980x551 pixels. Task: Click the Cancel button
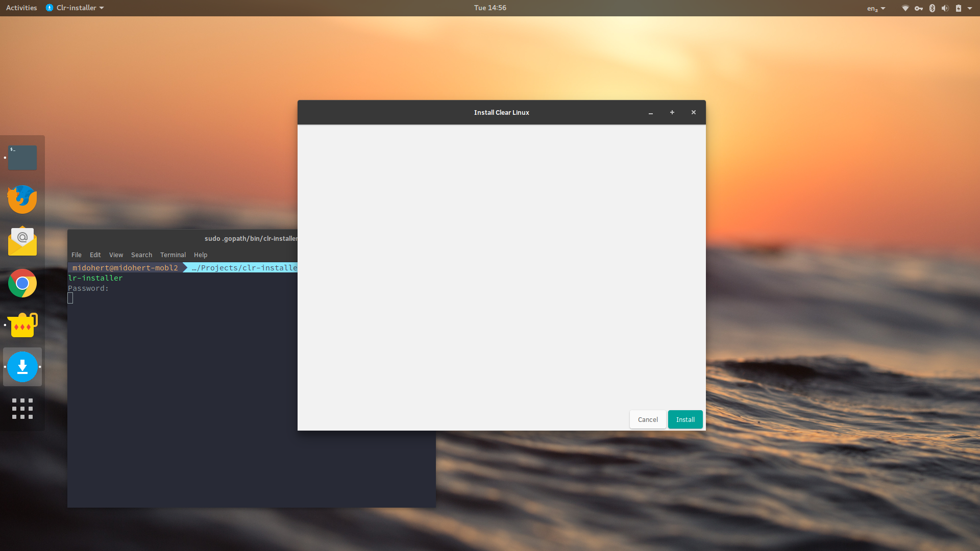[648, 419]
